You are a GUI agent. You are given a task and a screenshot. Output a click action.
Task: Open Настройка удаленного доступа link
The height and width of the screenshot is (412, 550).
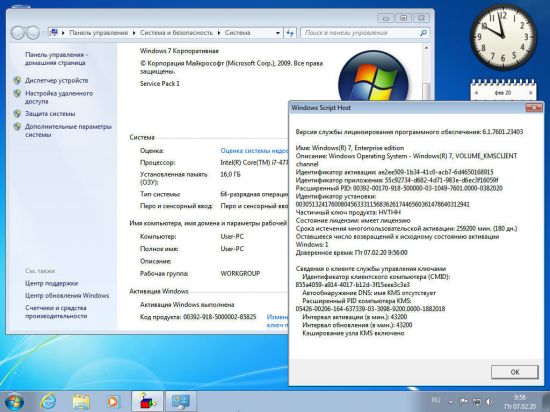[59, 97]
